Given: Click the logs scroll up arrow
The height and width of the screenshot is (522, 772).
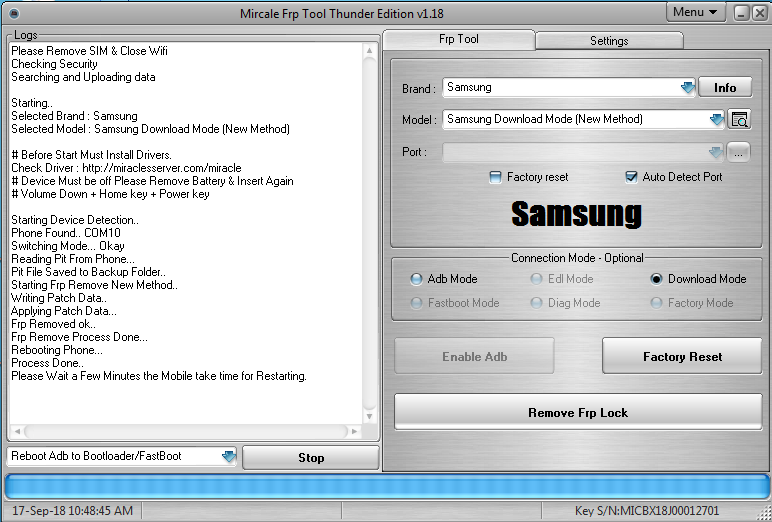Looking at the screenshot, I should tap(369, 50).
